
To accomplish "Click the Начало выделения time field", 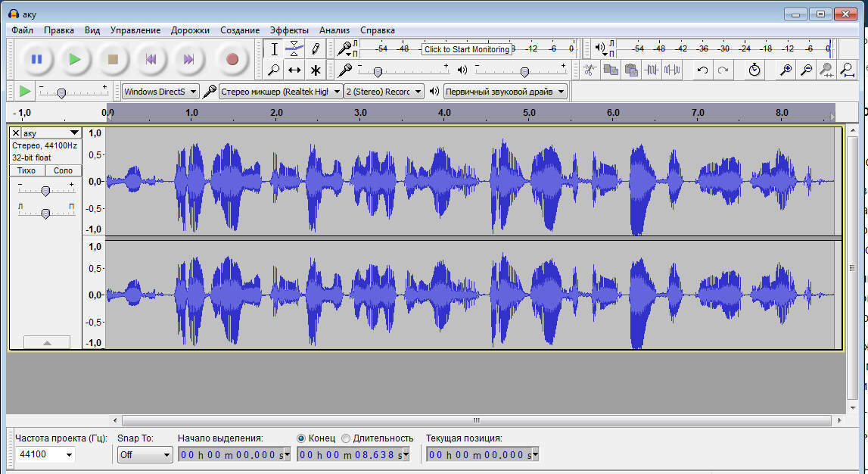I will pos(234,454).
